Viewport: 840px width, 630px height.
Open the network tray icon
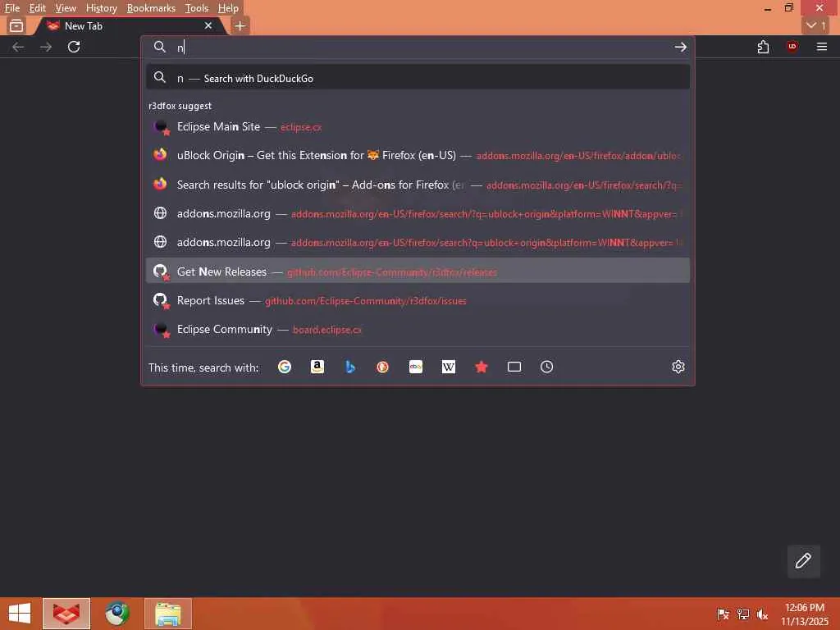(x=743, y=614)
